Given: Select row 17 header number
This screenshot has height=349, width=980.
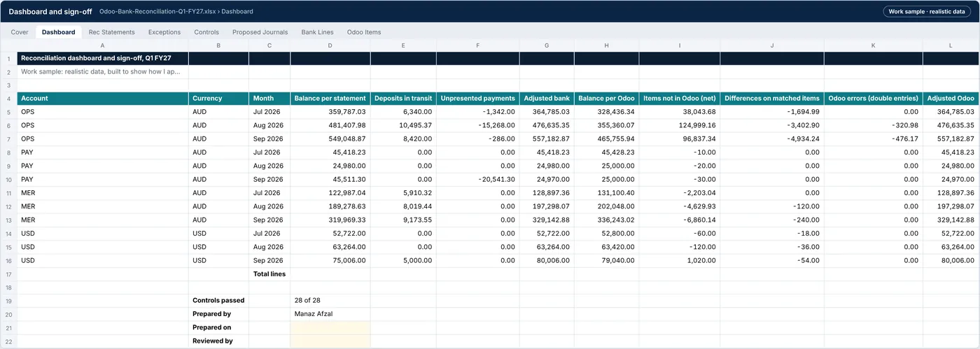Looking at the screenshot, I should tap(8, 274).
